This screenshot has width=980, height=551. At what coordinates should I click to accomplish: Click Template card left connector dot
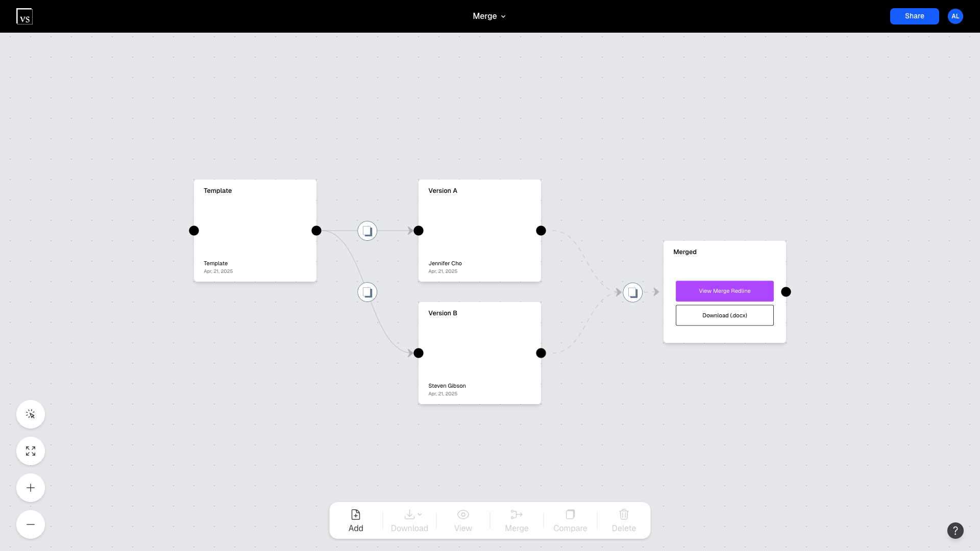[194, 231]
